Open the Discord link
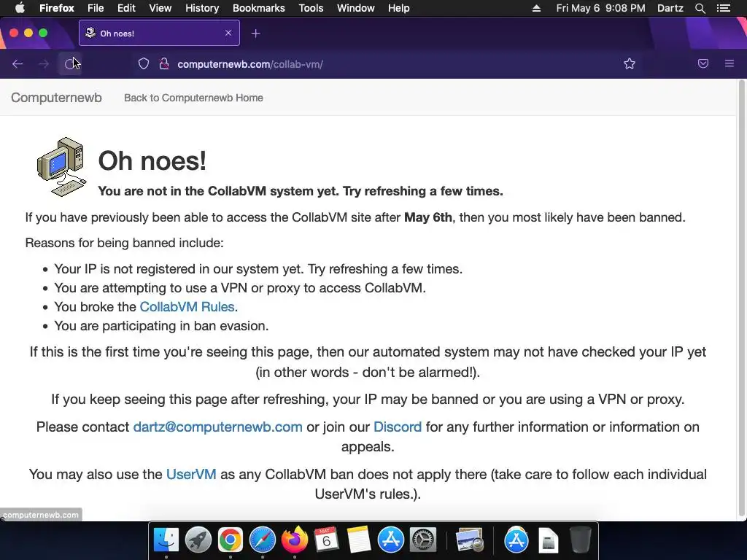 398,427
